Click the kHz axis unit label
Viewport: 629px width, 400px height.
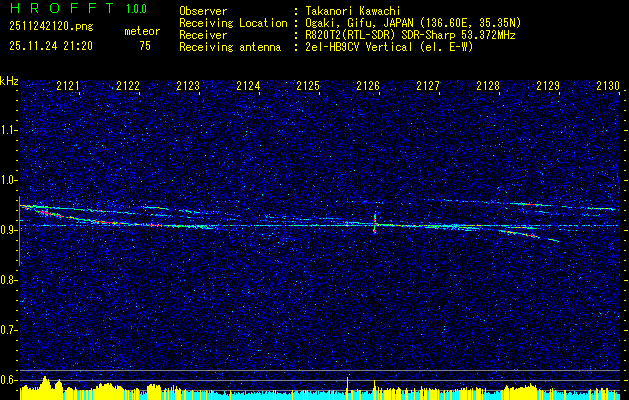[9, 81]
